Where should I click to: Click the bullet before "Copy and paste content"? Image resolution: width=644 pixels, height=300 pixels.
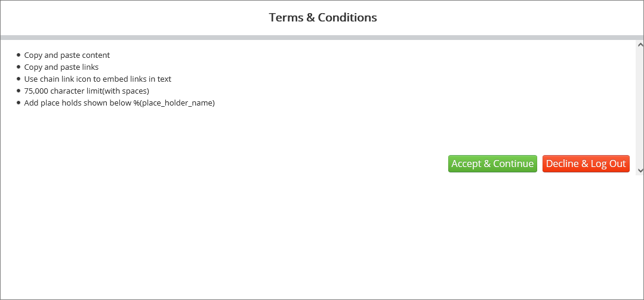[x=19, y=55]
